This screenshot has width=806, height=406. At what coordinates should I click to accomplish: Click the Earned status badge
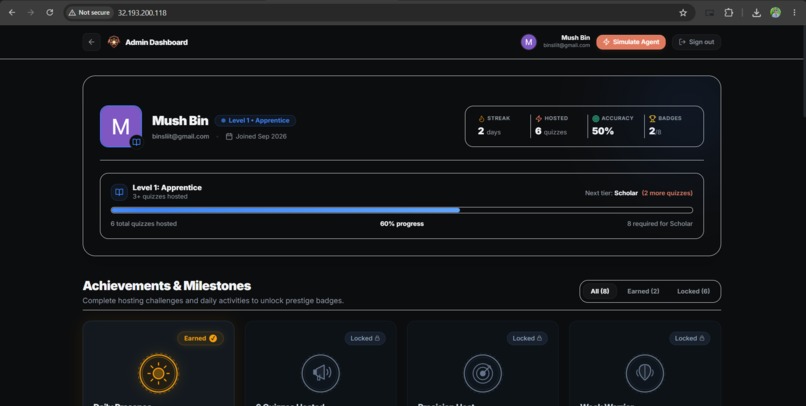tap(200, 338)
